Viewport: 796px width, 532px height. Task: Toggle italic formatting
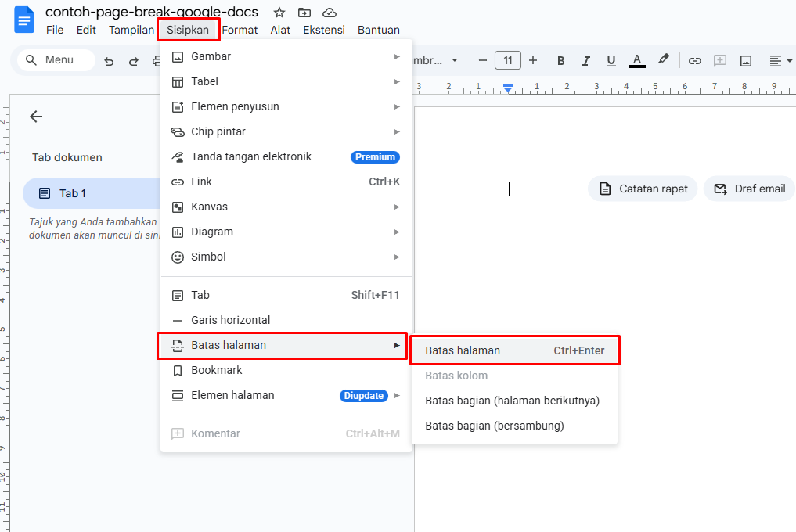point(585,60)
